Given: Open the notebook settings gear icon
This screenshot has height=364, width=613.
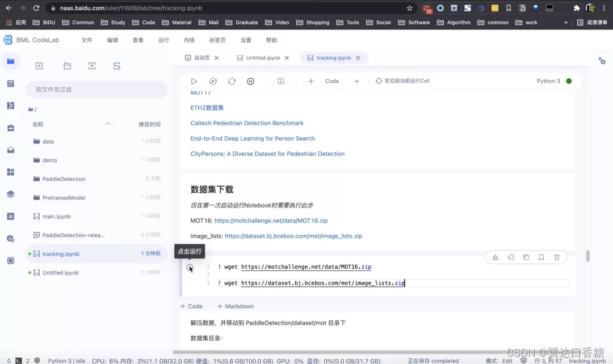Looking at the screenshot, I should pos(602,61).
